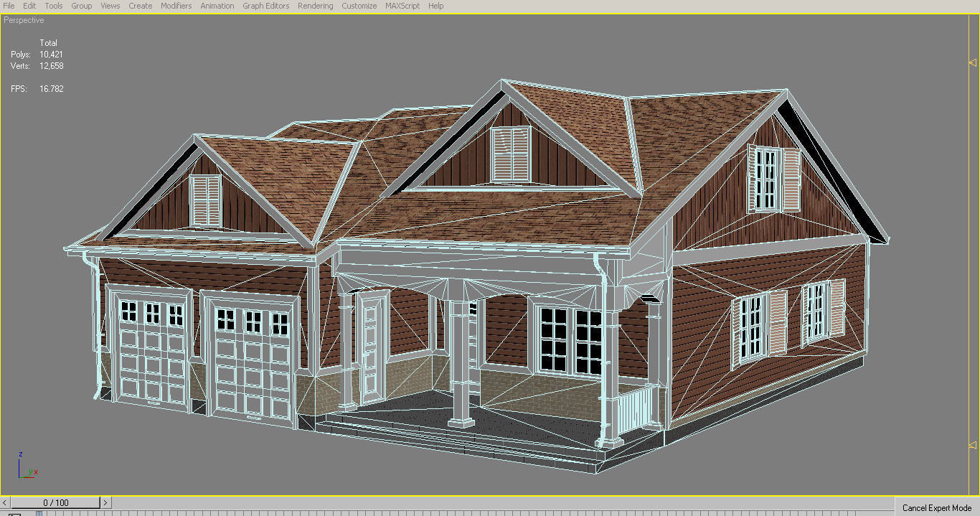Open the Edit menu
This screenshot has width=980, height=516.
click(x=29, y=6)
